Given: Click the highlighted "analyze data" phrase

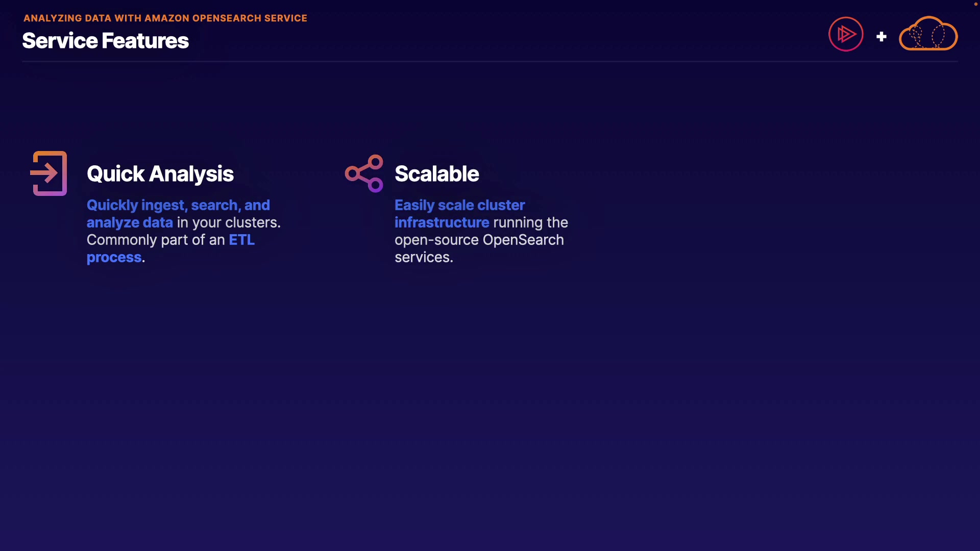Looking at the screenshot, I should (x=130, y=222).
